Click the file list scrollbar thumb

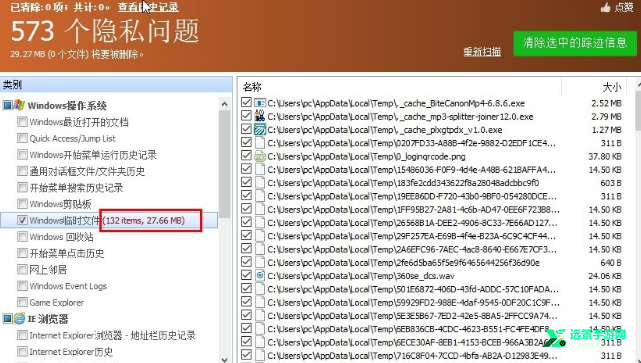coord(639,110)
